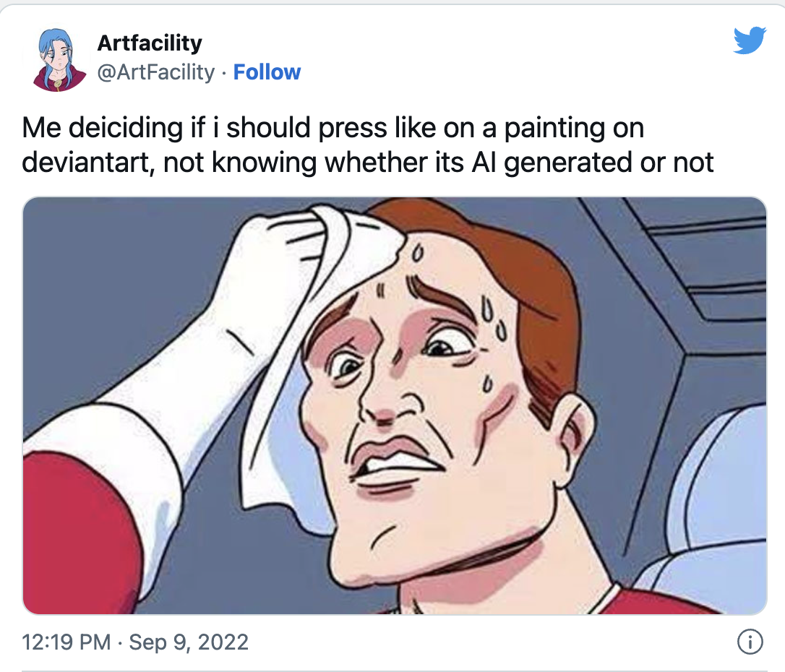Open the 12:19 PM timestamp link
This screenshot has width=785, height=672.
(67, 642)
